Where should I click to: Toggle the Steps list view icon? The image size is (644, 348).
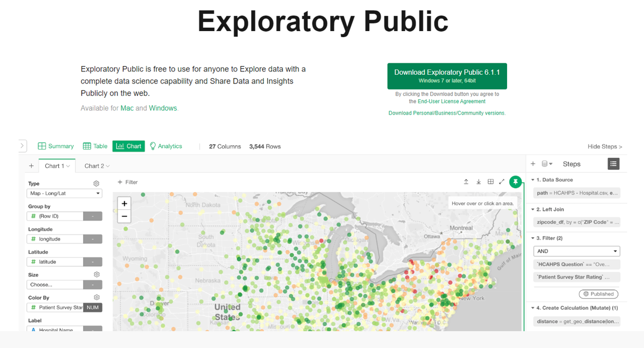[613, 164]
